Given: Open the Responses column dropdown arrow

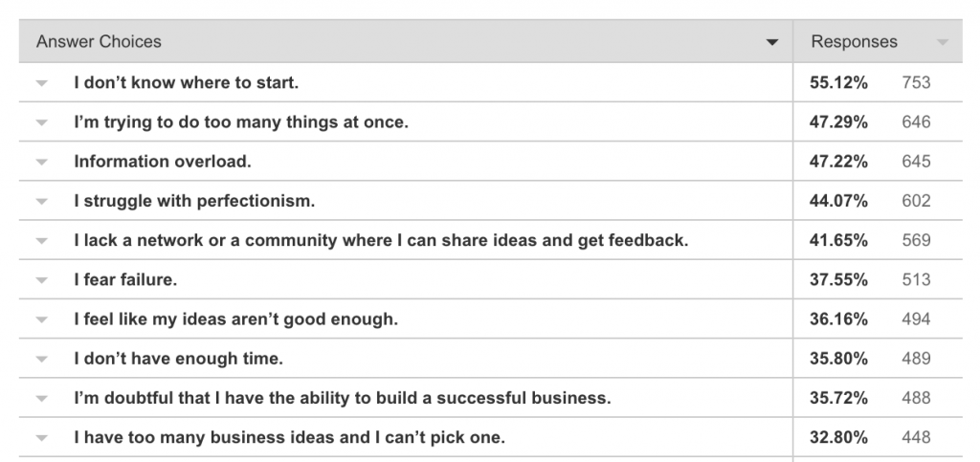Looking at the screenshot, I should pyautogui.click(x=943, y=43).
